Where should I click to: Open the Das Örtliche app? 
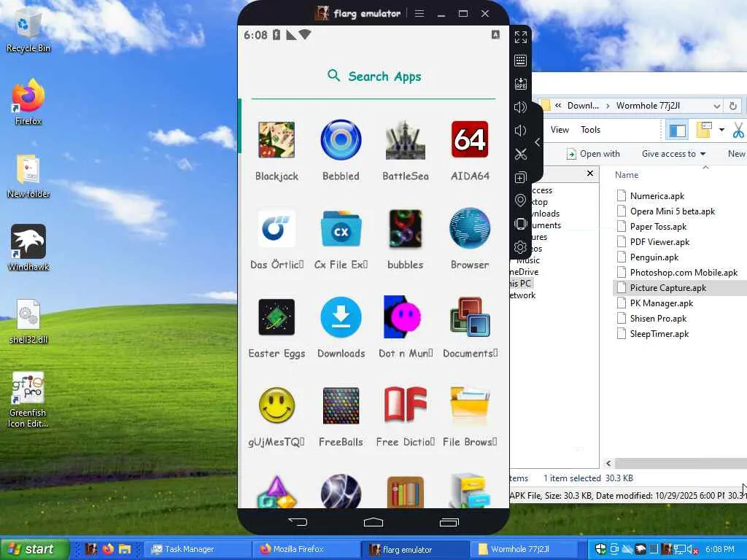click(x=276, y=228)
